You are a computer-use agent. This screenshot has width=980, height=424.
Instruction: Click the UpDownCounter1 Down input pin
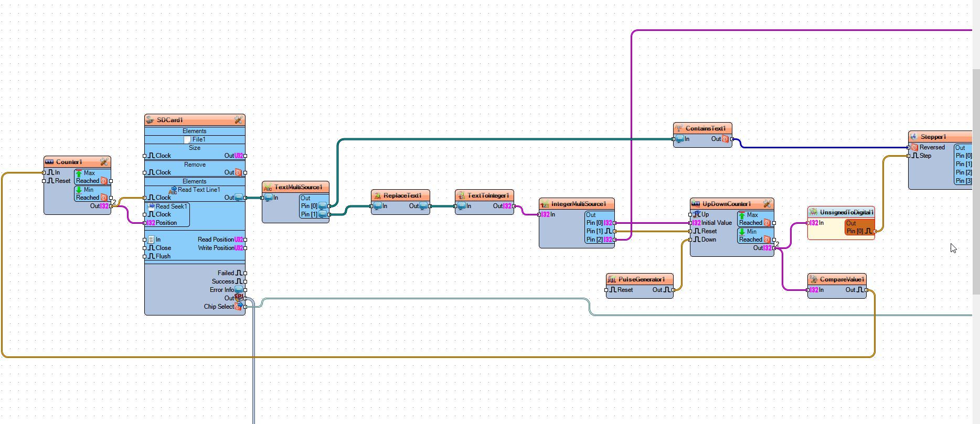point(690,240)
